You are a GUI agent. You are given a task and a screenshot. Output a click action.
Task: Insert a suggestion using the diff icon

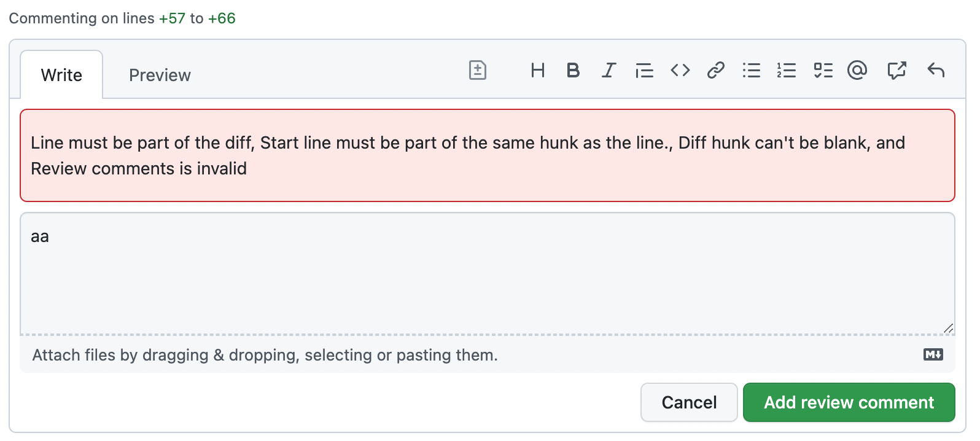(478, 71)
